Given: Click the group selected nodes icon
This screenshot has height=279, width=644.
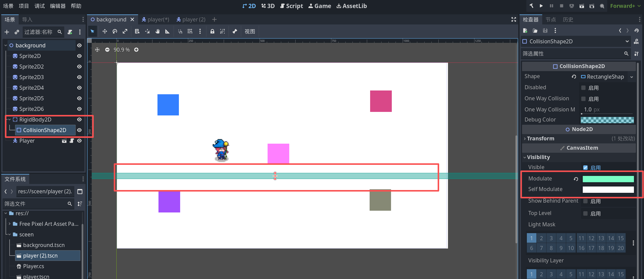Looking at the screenshot, I should click(222, 31).
